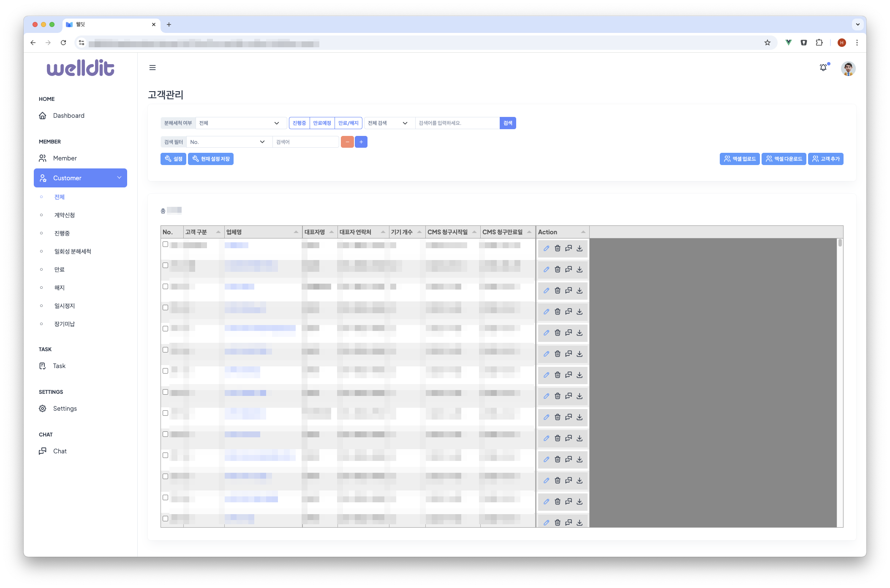890x588 pixels.
Task: Check the second table row checkbox
Action: click(166, 266)
